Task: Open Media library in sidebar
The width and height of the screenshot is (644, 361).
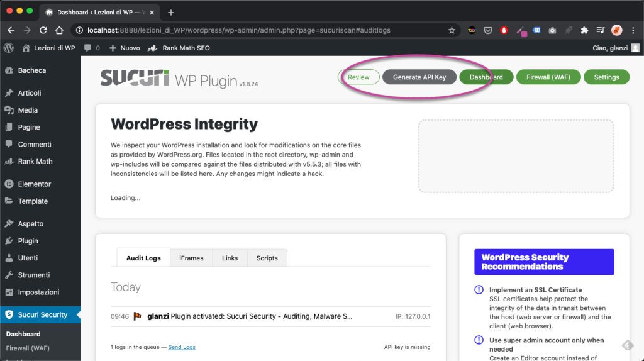Action: [40, 110]
